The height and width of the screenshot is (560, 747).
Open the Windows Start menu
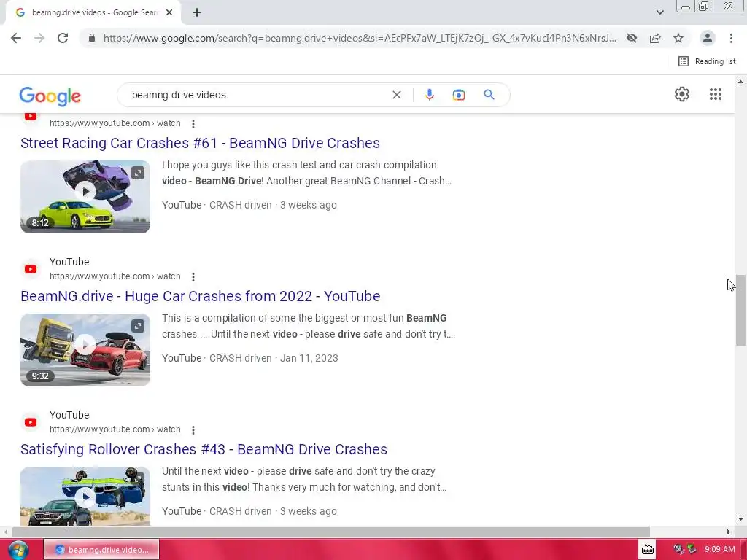[x=18, y=550]
